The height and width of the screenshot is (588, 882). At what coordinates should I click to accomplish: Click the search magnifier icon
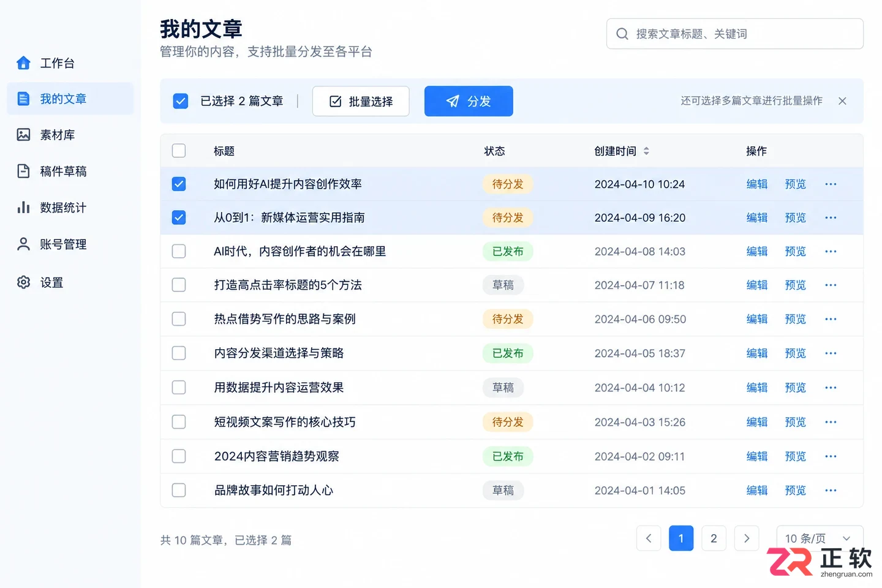(622, 34)
